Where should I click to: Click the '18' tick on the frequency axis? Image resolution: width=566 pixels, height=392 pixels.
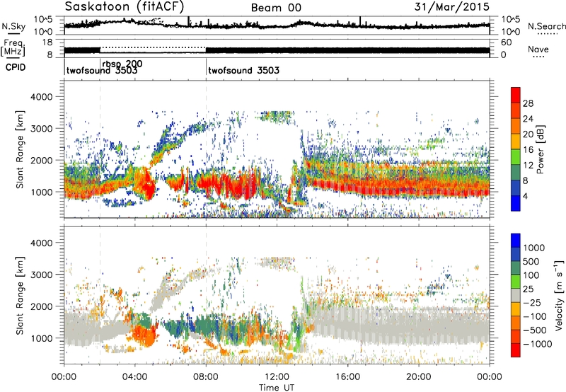point(47,42)
